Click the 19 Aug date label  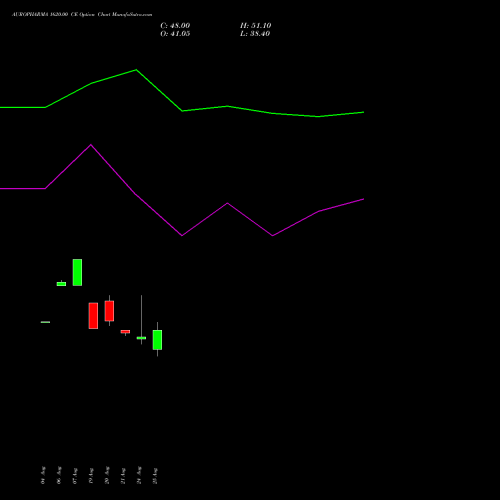coord(91,475)
